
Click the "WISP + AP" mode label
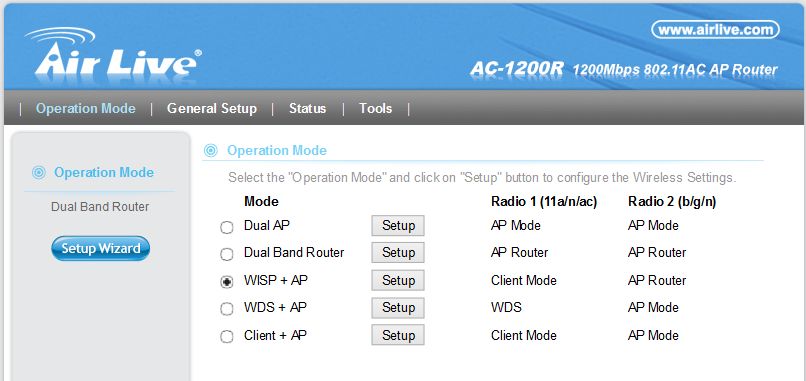(276, 280)
